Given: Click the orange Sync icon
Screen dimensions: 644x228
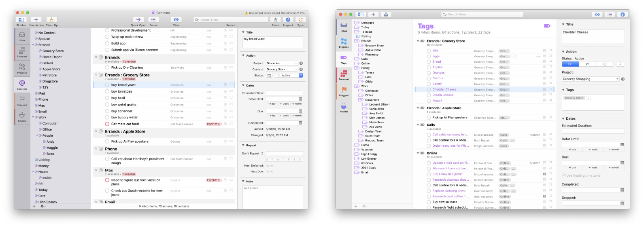Looking at the screenshot, I should [300, 19].
